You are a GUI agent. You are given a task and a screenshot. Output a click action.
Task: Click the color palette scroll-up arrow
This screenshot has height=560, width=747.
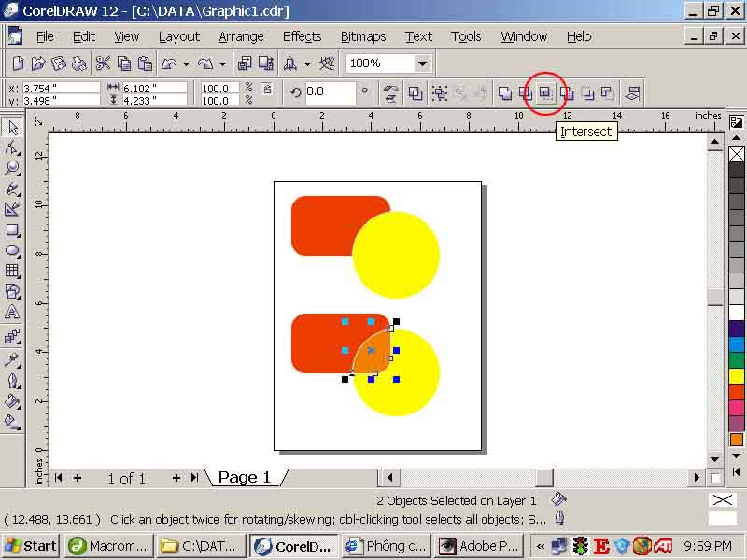[x=736, y=138]
